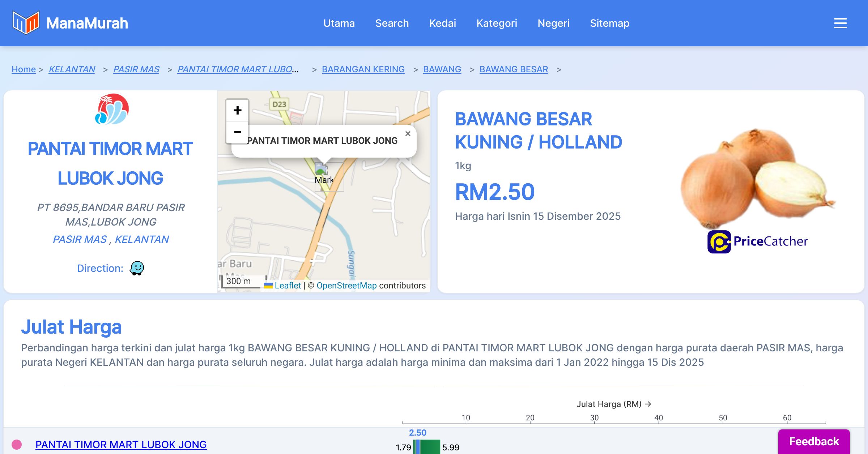Image resolution: width=868 pixels, height=454 pixels.
Task: Close the map popup
Action: [408, 134]
